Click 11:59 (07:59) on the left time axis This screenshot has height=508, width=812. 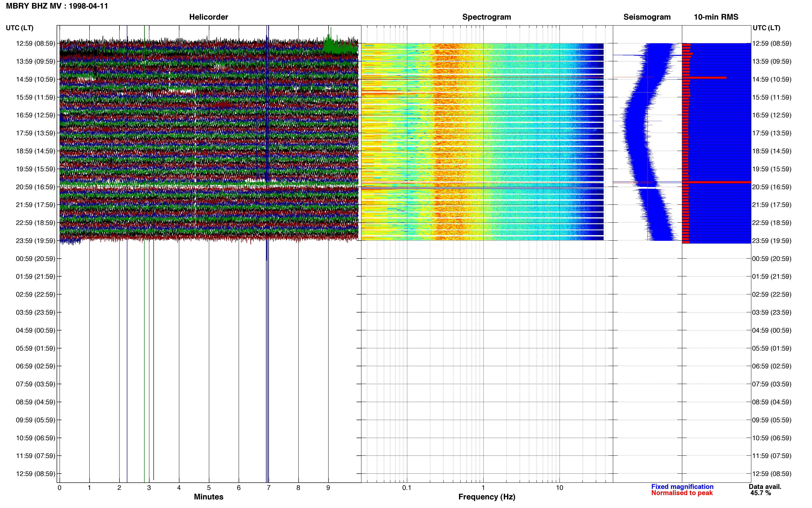[x=36, y=456]
